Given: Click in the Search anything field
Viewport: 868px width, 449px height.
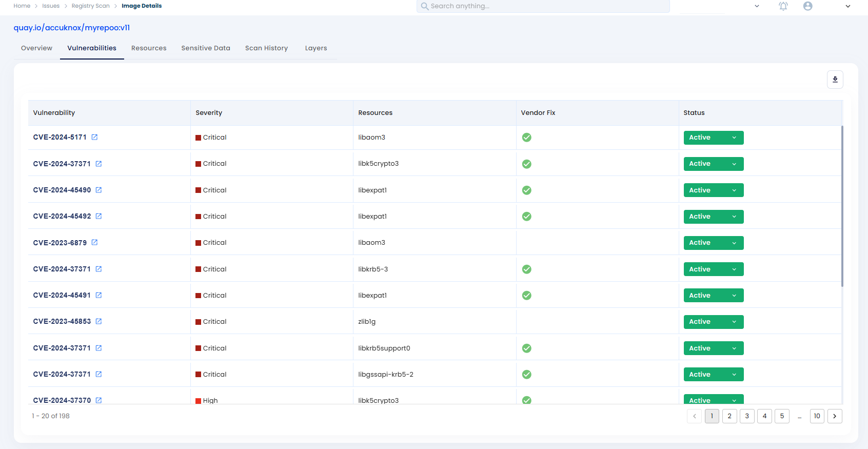Looking at the screenshot, I should click(x=543, y=6).
